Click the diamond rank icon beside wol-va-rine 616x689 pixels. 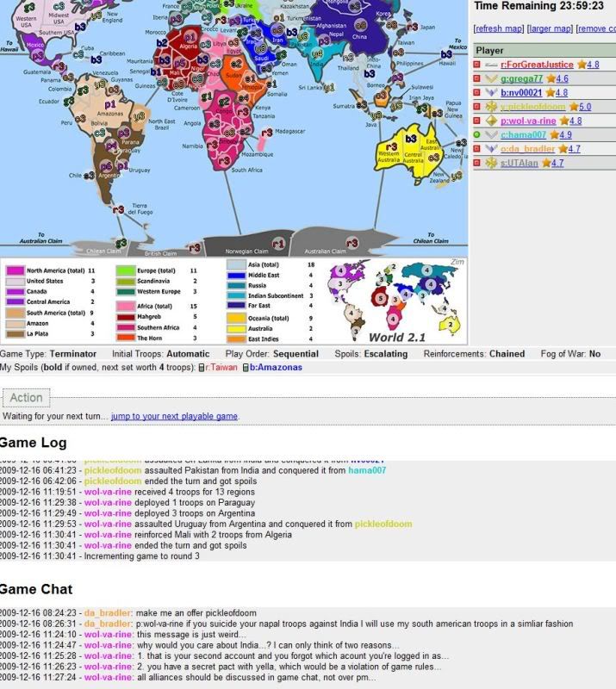point(491,121)
